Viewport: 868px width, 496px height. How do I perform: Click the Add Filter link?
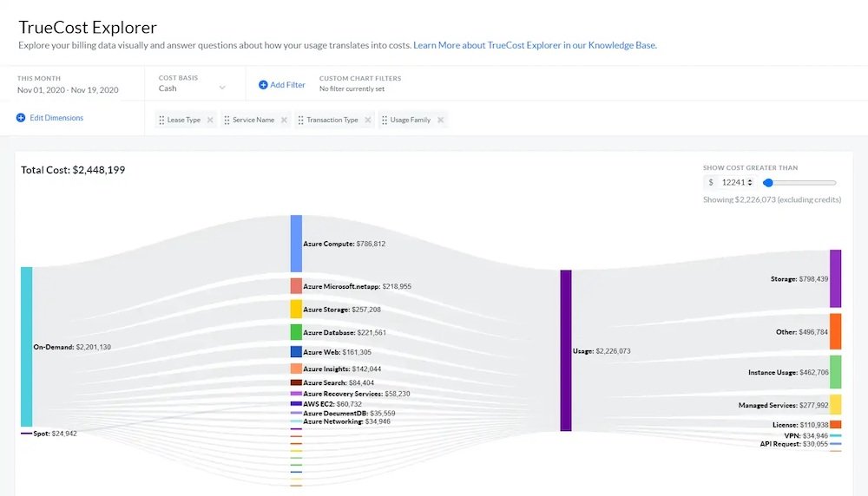point(287,85)
